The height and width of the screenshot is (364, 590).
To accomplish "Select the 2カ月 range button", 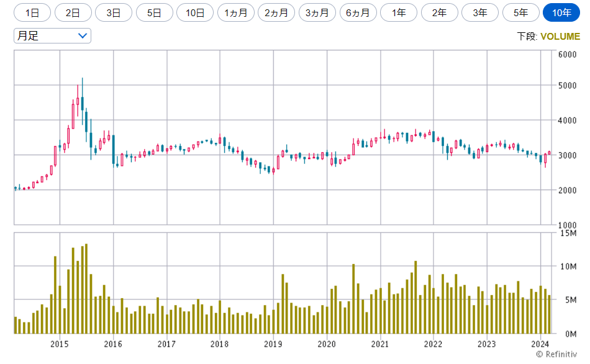I will tap(276, 12).
